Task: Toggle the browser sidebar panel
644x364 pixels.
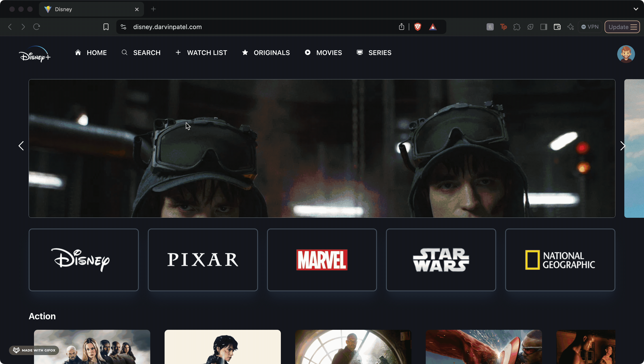Action: [x=544, y=27]
